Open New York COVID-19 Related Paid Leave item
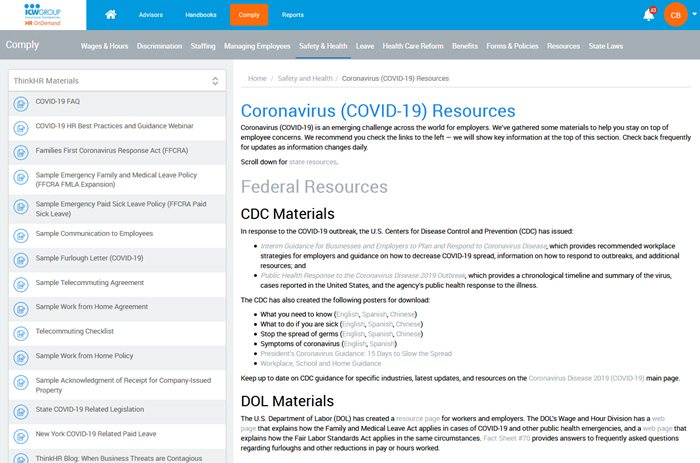This screenshot has width=700, height=463. (x=117, y=436)
